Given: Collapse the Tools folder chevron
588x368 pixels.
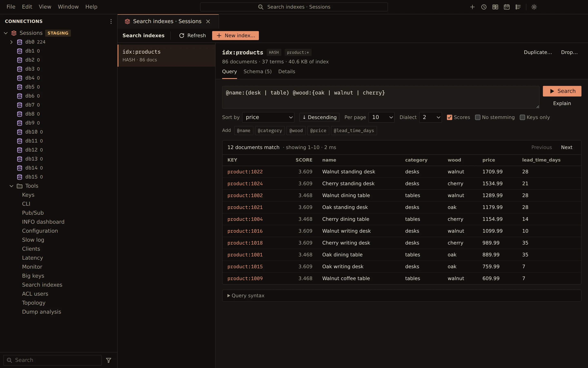Looking at the screenshot, I should click(x=11, y=186).
